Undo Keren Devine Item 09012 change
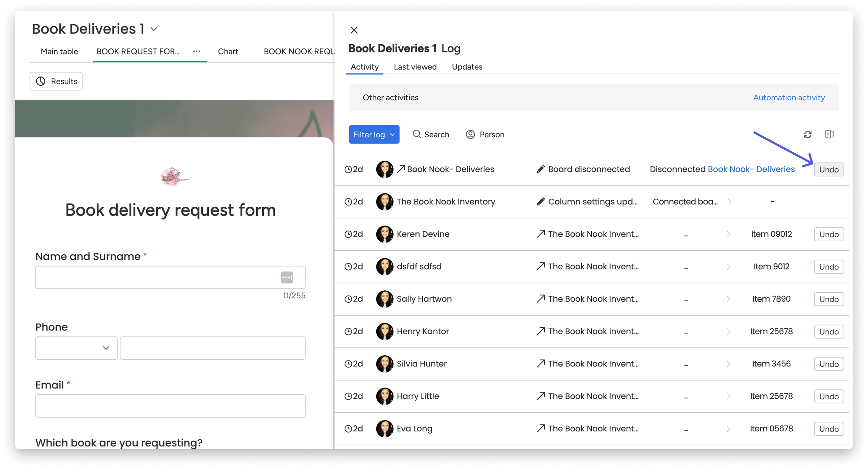The height and width of the screenshot is (469, 868). click(829, 234)
